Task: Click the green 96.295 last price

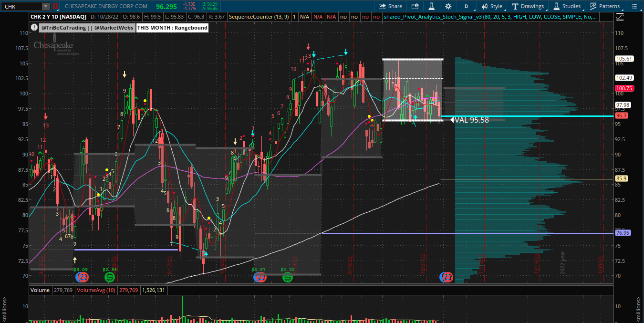Action: point(166,6)
